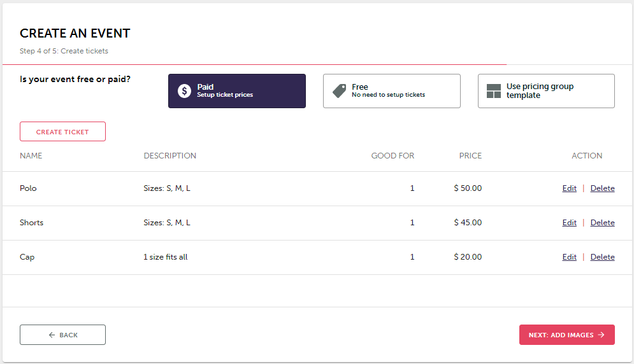The width and height of the screenshot is (634, 364).
Task: Click the 'Is your event free or paid?' label
Action: 75,79
